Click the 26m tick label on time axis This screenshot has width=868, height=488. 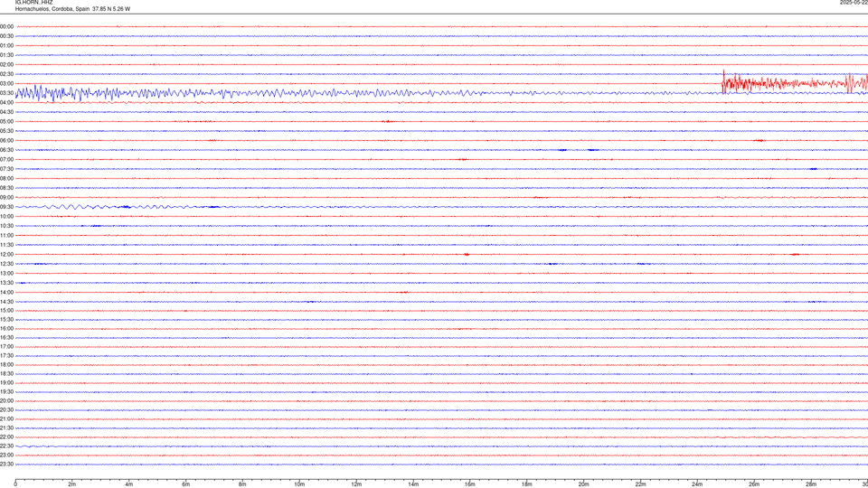point(754,484)
